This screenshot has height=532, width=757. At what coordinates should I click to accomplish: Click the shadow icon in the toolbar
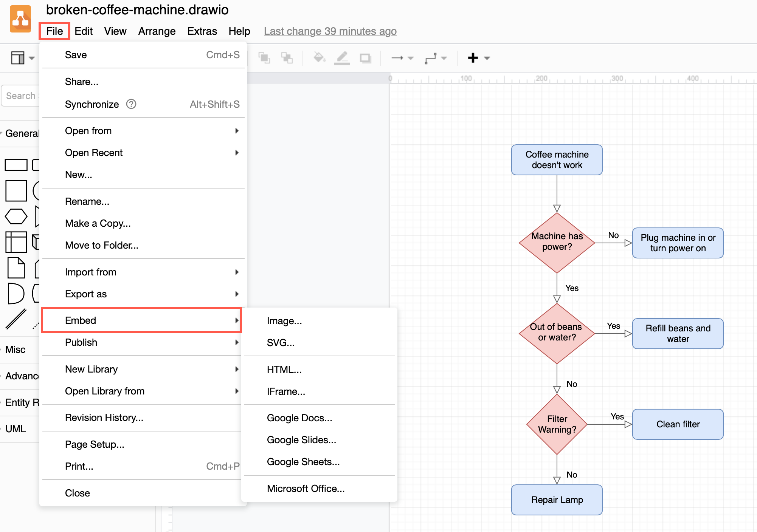coord(365,58)
